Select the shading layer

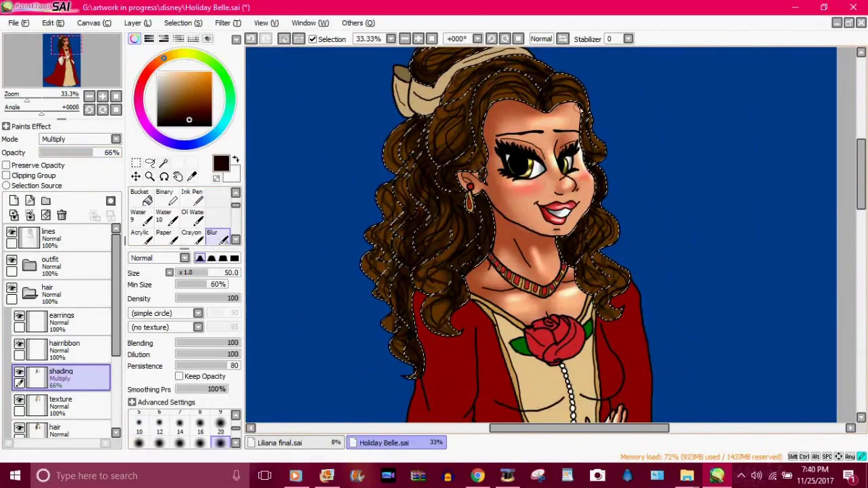(x=61, y=378)
